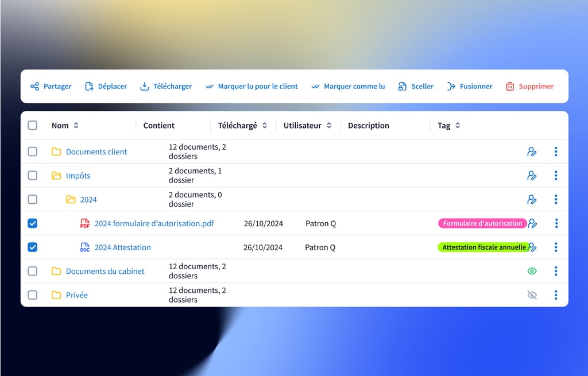588x376 pixels.
Task: Click the Supprimer trash icon
Action: click(x=510, y=87)
